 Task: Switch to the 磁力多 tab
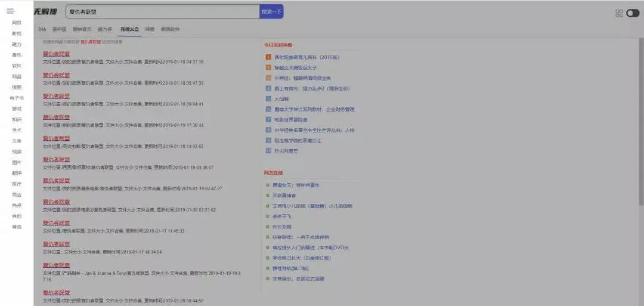105,29
